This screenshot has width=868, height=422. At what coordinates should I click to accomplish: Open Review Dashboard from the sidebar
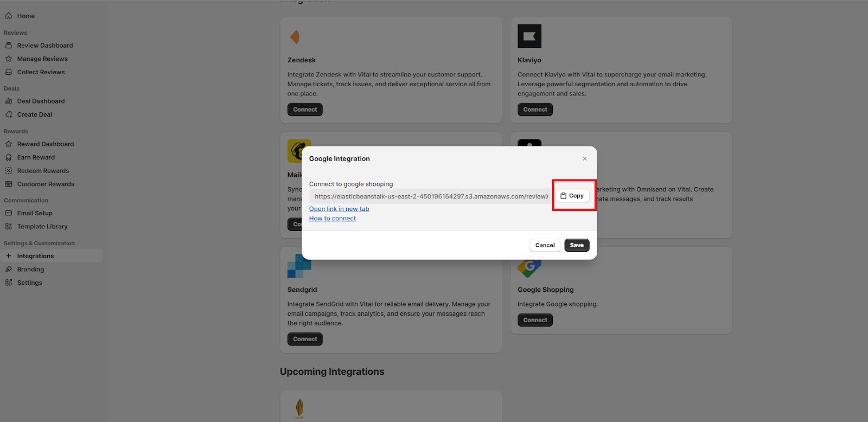coord(45,46)
